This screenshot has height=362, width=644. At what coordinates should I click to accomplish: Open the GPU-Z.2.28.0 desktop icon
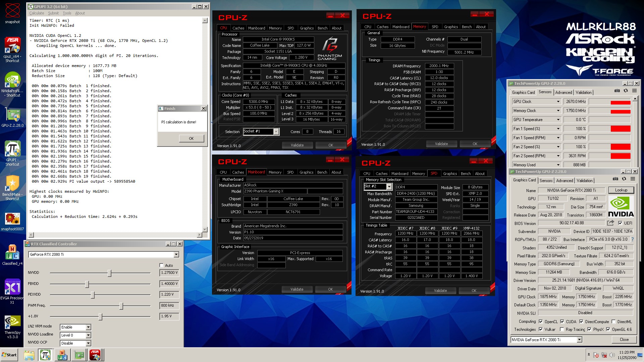pos(12,118)
